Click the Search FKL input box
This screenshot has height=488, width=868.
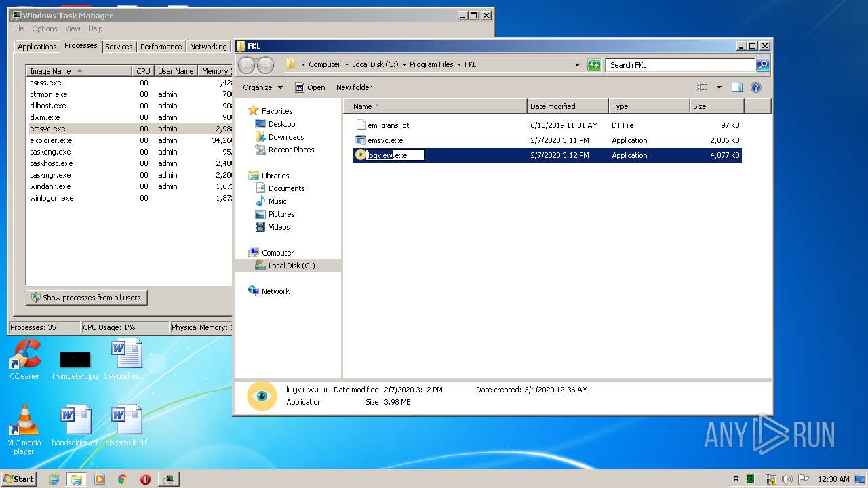click(x=680, y=65)
